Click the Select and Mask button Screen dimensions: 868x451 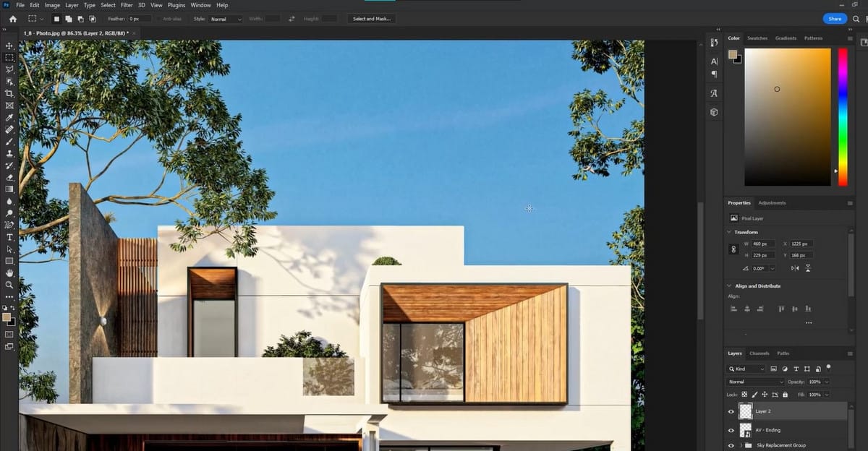coord(370,19)
